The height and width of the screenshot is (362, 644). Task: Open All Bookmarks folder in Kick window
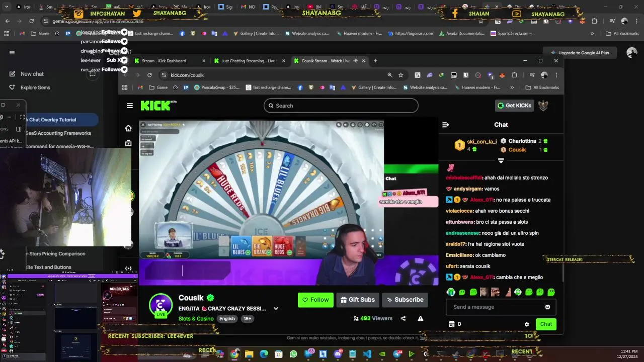[x=542, y=87]
